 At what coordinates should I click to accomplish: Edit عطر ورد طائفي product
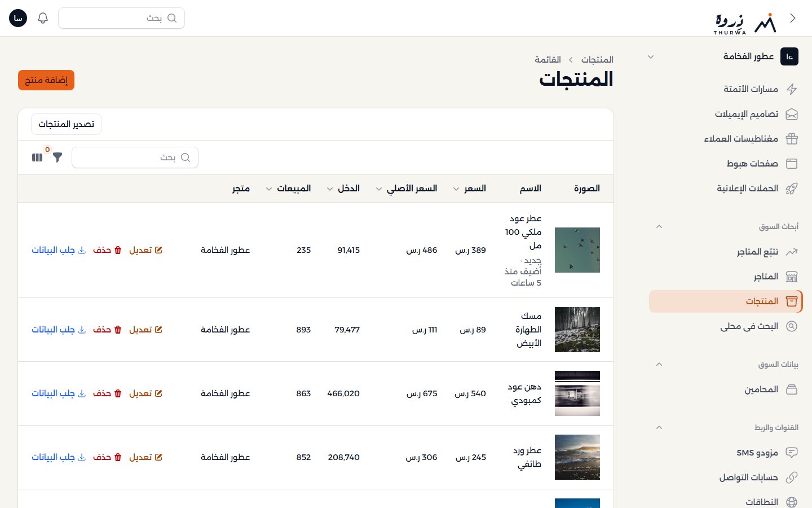pyautogui.click(x=145, y=457)
